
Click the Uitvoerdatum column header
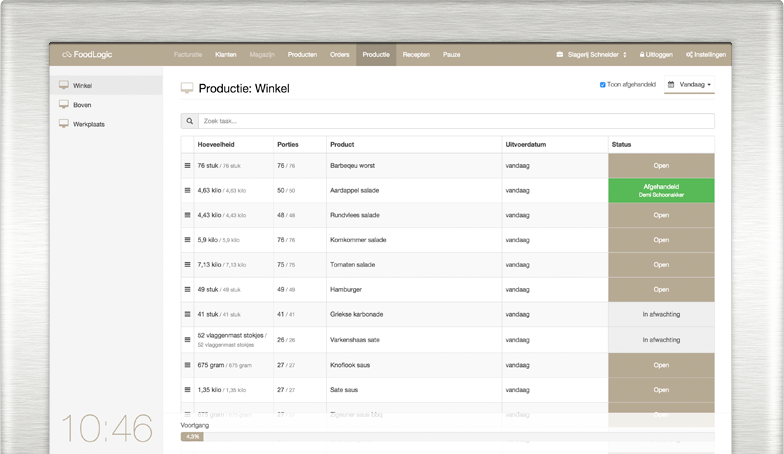tap(526, 144)
